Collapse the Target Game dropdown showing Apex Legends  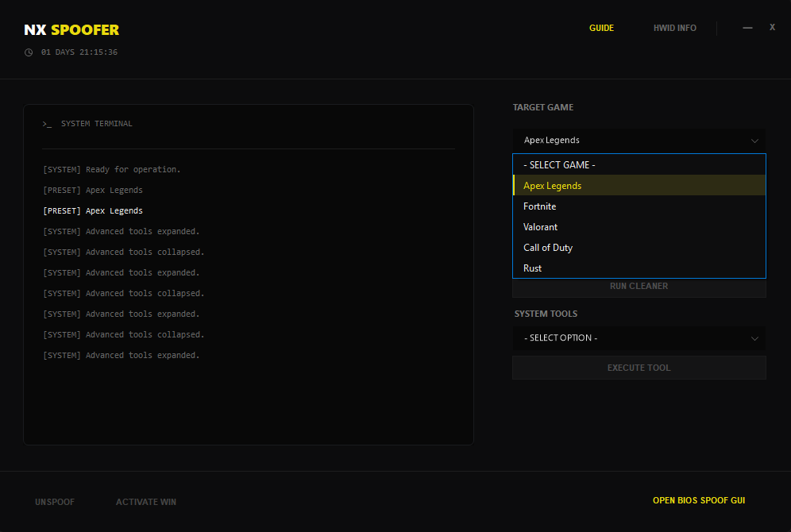point(639,141)
